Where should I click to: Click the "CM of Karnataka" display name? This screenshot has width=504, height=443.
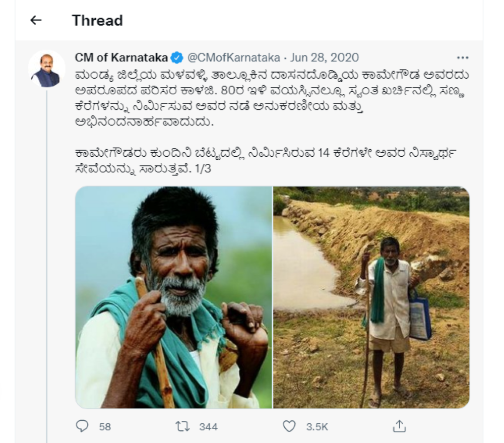[121, 57]
